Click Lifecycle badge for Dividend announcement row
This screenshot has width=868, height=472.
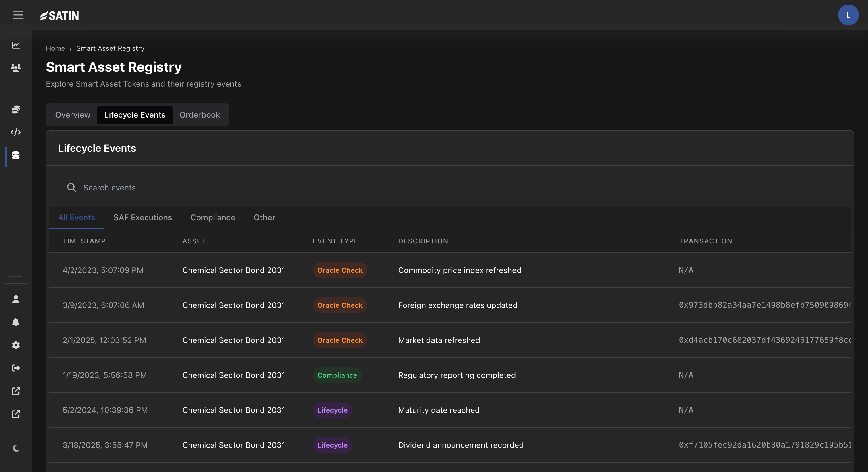(x=332, y=445)
